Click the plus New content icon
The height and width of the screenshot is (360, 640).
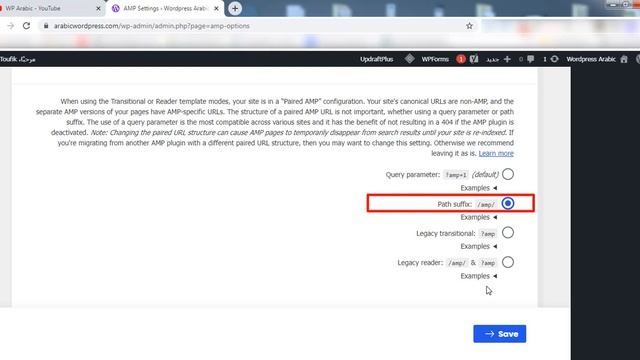click(507, 59)
